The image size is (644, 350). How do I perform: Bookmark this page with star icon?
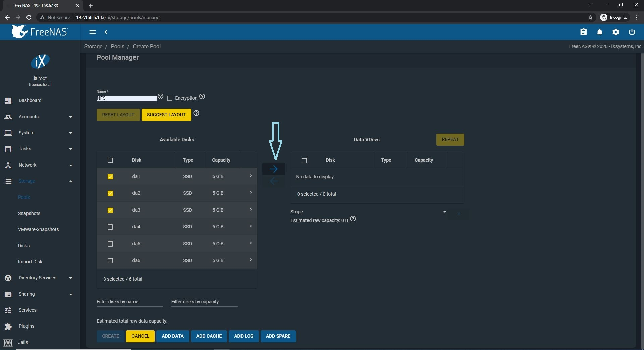590,17
